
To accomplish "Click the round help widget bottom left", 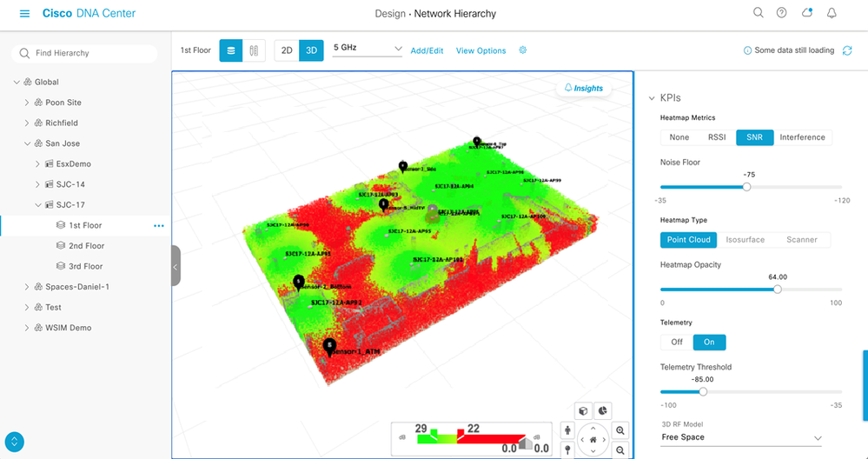I will 15,442.
